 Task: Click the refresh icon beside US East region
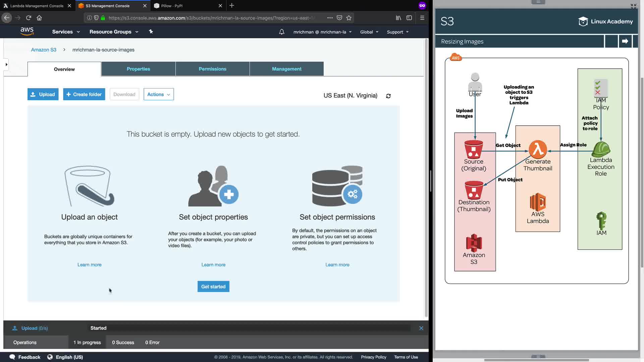click(x=388, y=96)
